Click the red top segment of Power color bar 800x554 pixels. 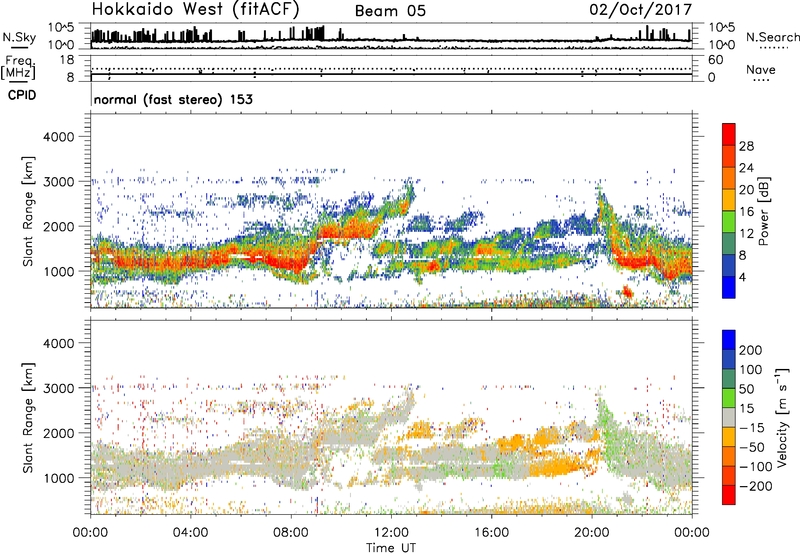pos(729,134)
